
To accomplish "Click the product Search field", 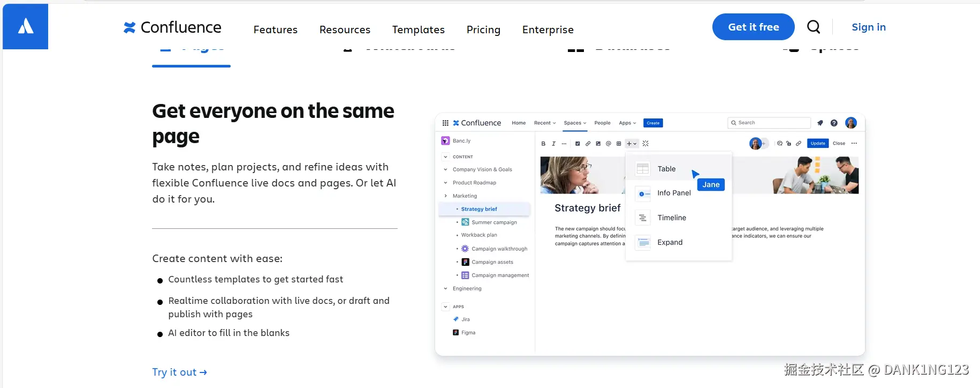I will (x=769, y=123).
